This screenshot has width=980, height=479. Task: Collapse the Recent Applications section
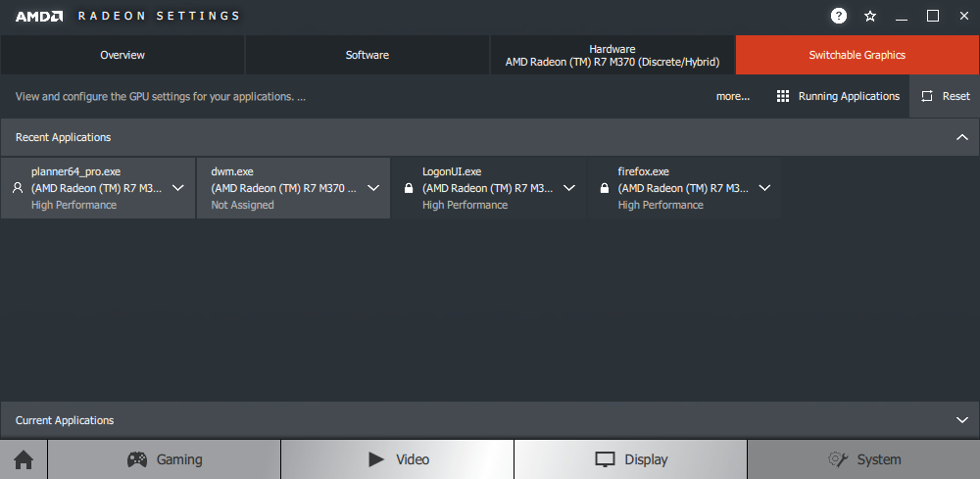click(962, 137)
